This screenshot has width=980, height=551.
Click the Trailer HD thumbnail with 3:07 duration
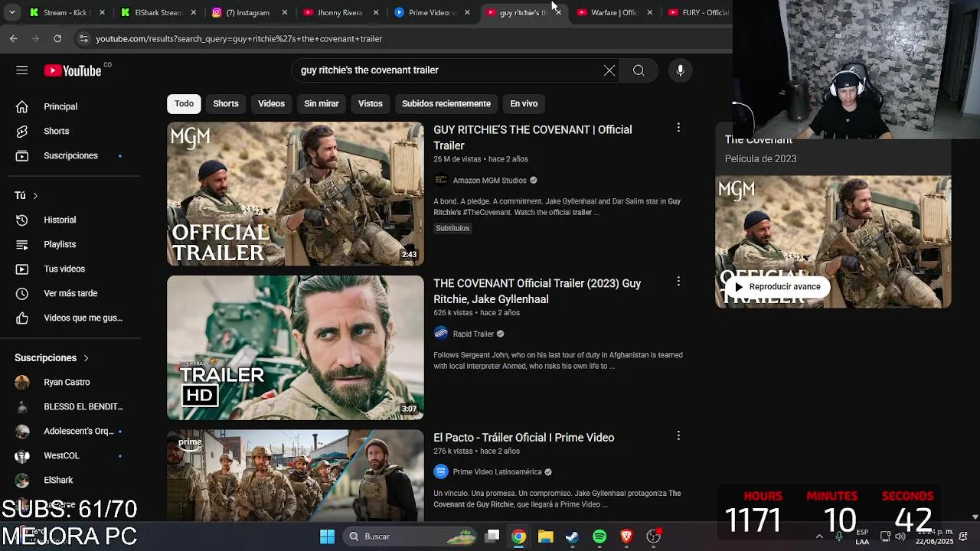tap(296, 347)
